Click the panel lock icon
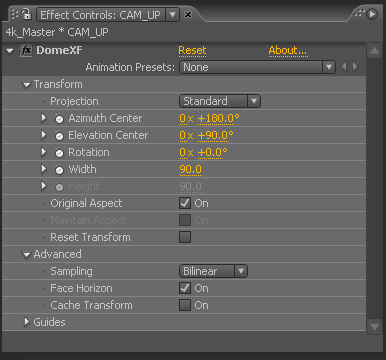 [x=26, y=14]
